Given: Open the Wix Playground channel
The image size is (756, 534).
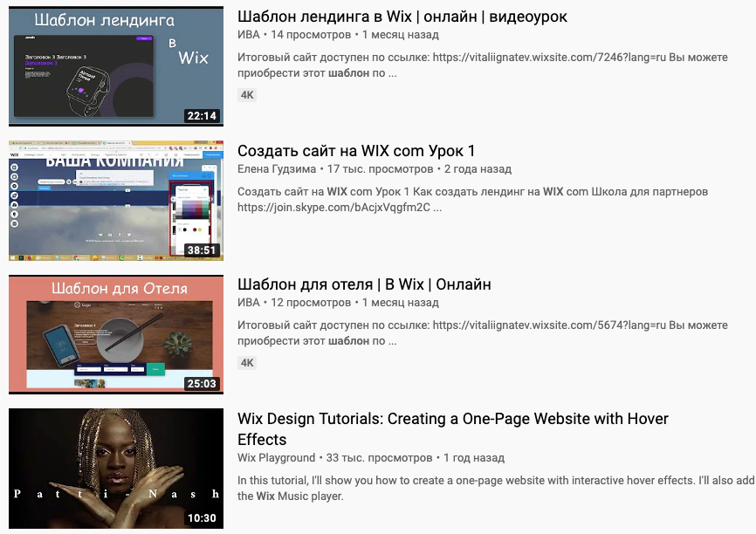Looking at the screenshot, I should (276, 458).
